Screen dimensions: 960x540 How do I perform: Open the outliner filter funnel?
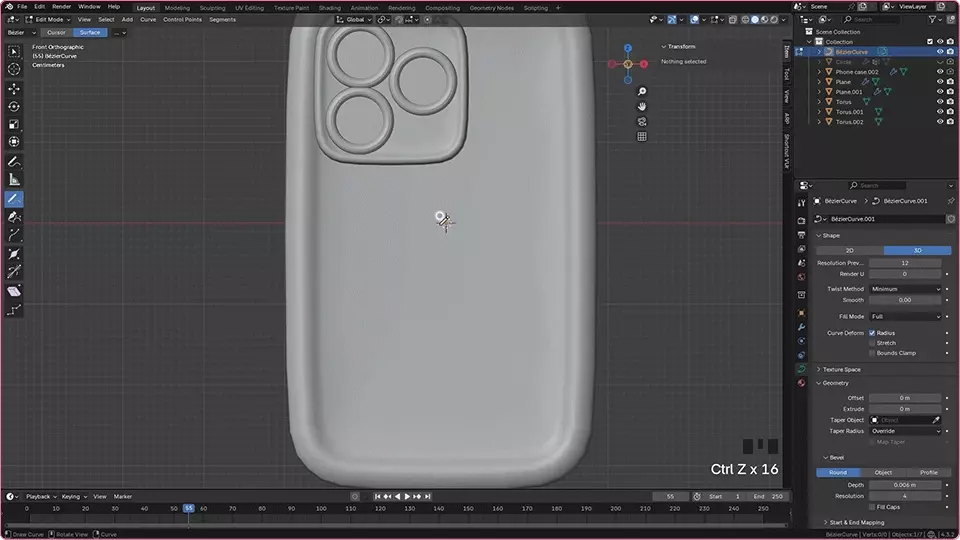pyautogui.click(x=932, y=20)
